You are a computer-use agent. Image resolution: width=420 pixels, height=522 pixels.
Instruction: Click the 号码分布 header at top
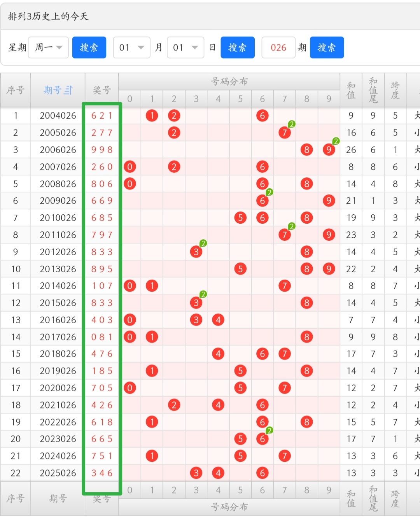point(229,81)
